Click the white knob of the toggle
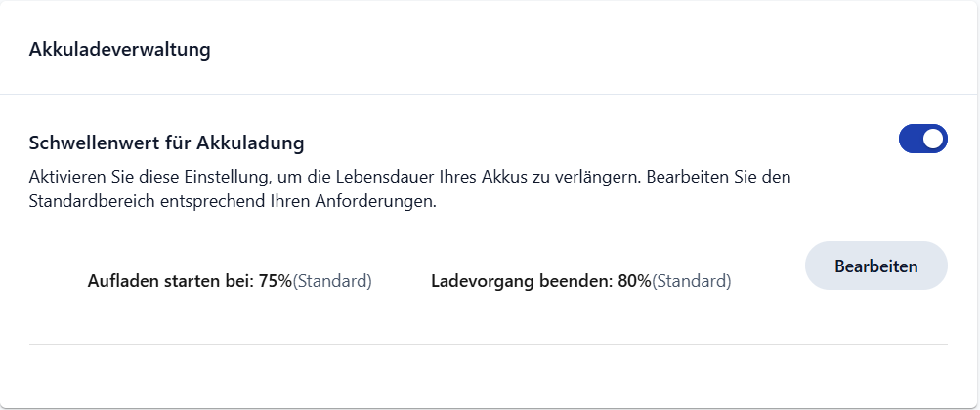The height and width of the screenshot is (410, 980). (x=933, y=140)
